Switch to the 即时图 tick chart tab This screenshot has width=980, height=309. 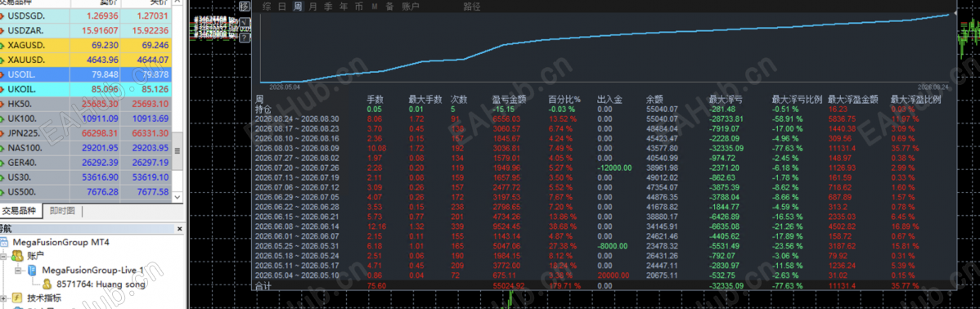(x=62, y=211)
